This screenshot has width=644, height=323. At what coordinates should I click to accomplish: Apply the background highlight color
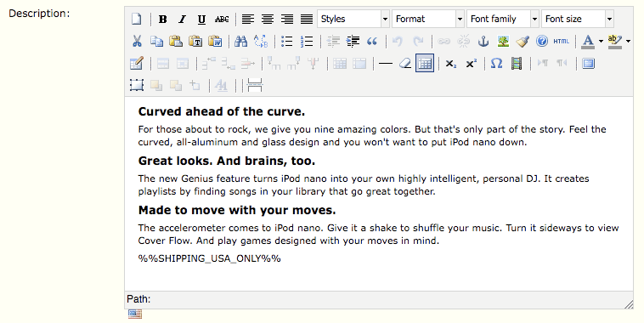click(615, 41)
